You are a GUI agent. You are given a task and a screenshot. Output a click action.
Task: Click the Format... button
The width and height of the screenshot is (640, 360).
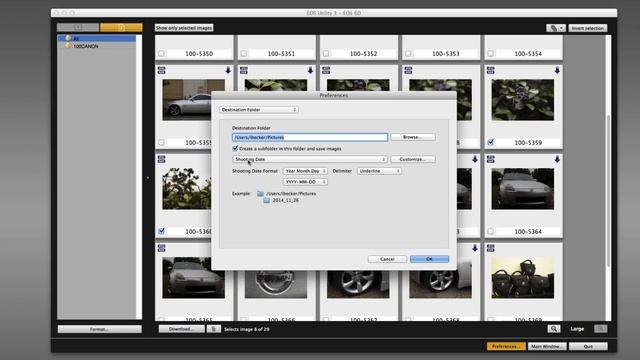coord(100,329)
